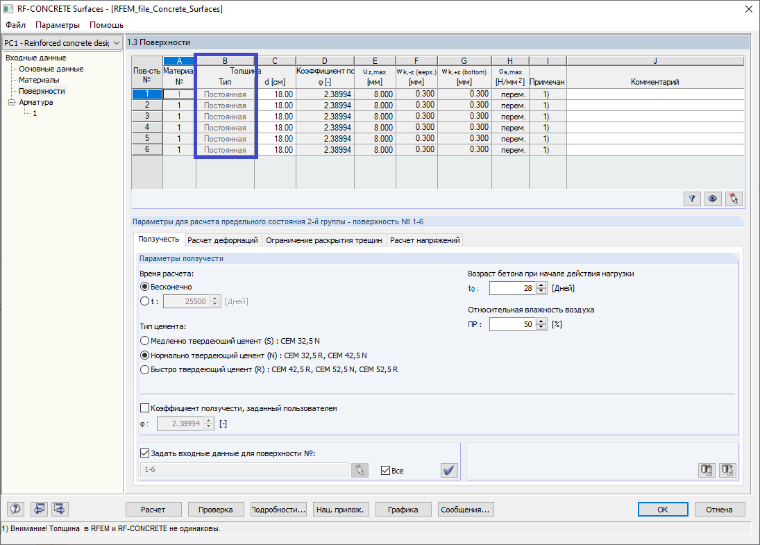Click the comment cell for surface 2
760x545 pixels.
point(655,105)
